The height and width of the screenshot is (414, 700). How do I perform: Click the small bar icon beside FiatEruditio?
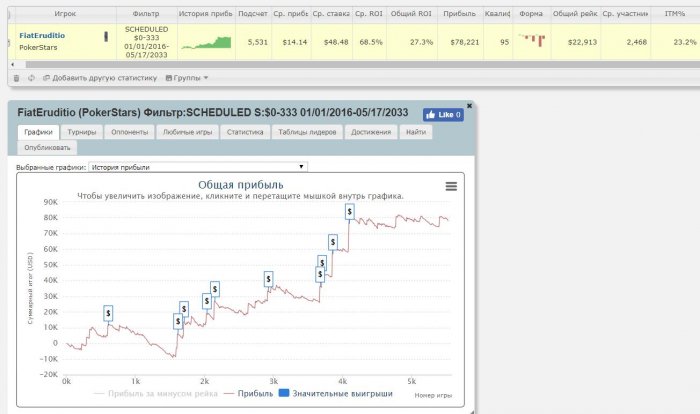pos(106,37)
